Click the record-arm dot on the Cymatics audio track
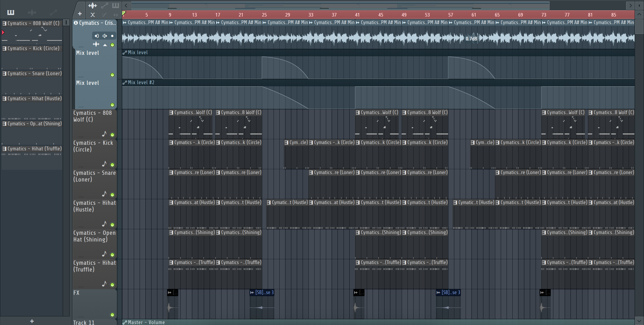This screenshot has height=325, width=644. click(x=112, y=36)
